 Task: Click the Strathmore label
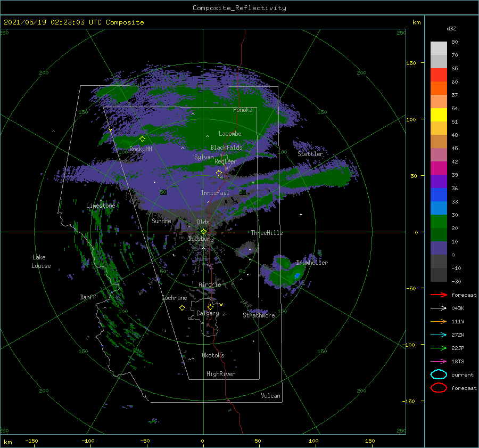(x=259, y=315)
